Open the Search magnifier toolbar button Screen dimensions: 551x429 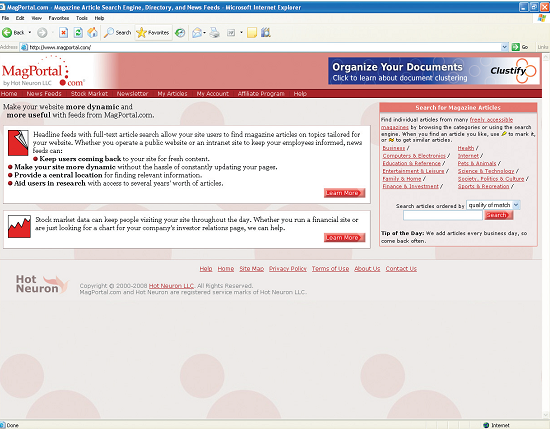(x=118, y=33)
